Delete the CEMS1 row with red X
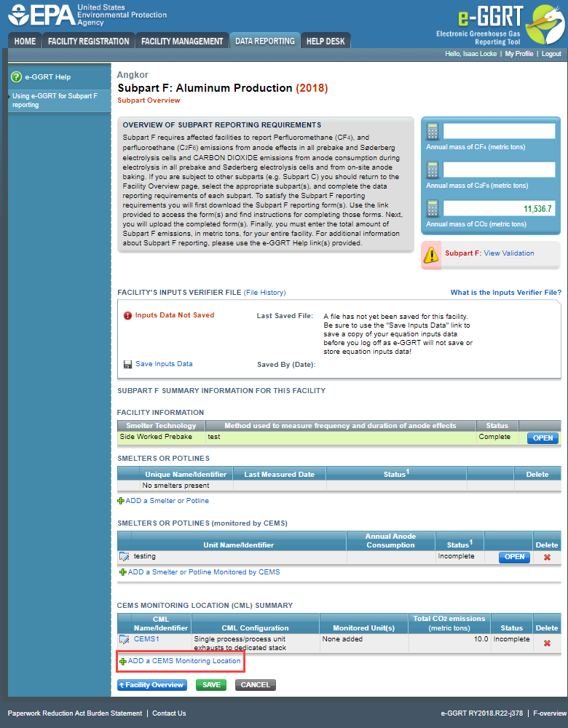Image resolution: width=568 pixels, height=728 pixels. 547,643
